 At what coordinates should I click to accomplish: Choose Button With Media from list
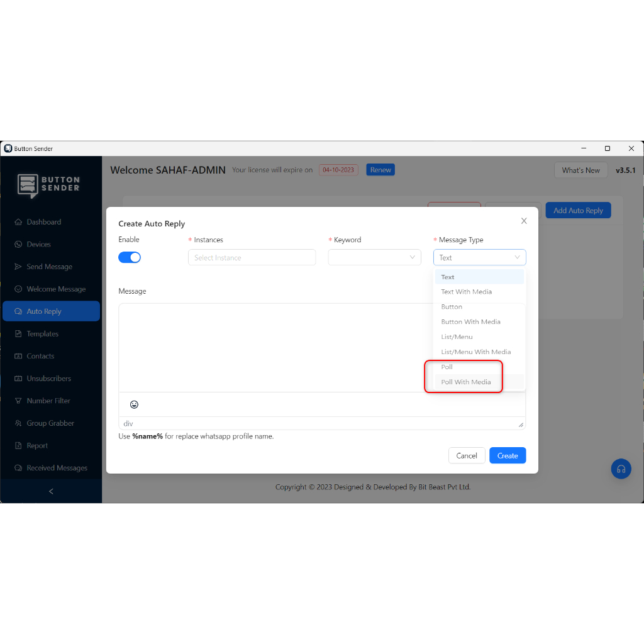[x=470, y=321]
